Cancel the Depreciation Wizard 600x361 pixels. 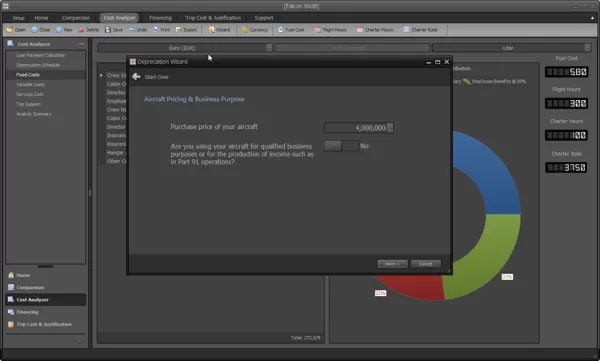click(x=426, y=264)
